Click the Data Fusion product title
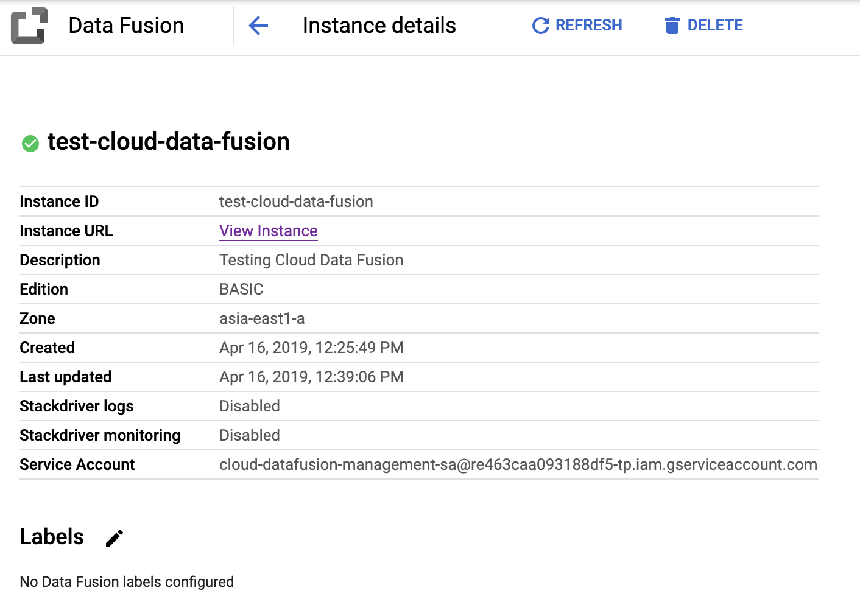The height and width of the screenshot is (616, 860). pos(126,26)
